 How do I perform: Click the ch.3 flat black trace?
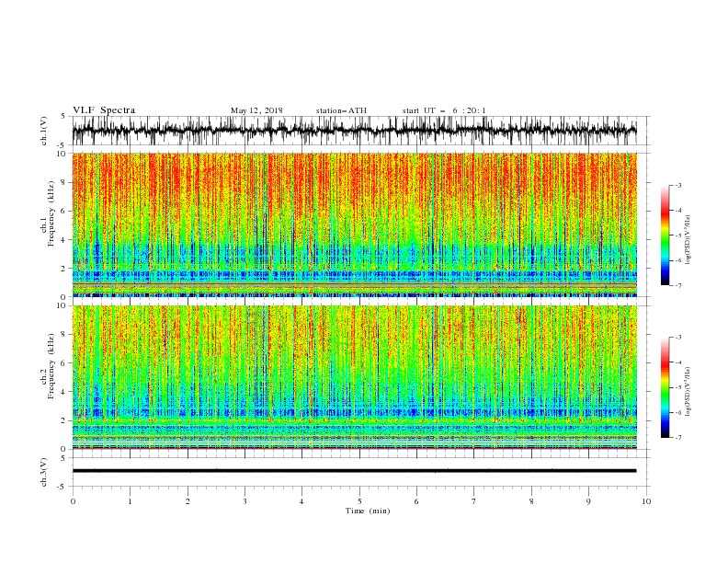[x=354, y=471]
